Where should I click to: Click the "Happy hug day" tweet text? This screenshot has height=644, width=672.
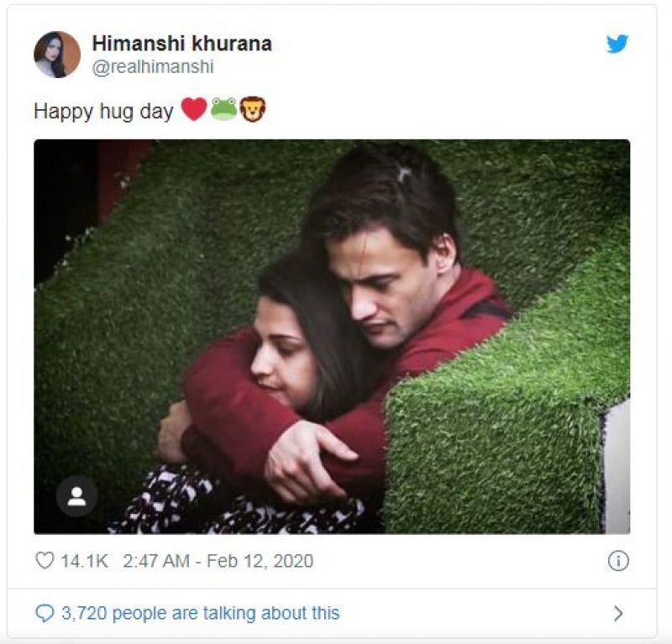pyautogui.click(x=103, y=111)
